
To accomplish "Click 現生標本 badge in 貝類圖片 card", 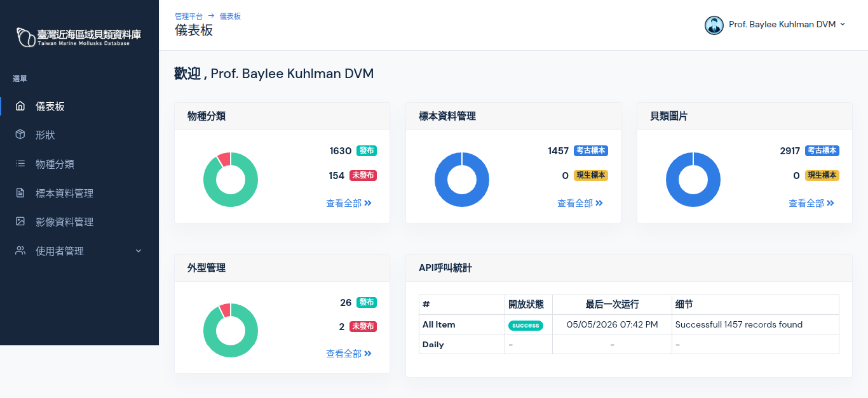I will [822, 175].
